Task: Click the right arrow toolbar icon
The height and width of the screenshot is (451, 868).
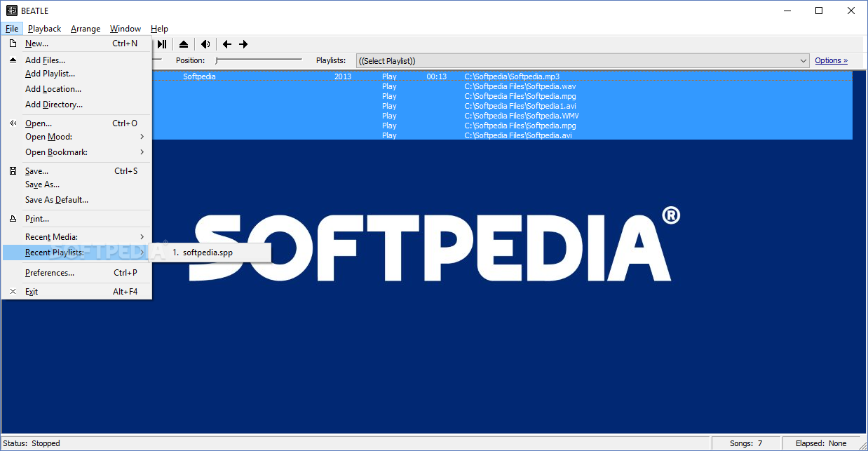Action: (243, 44)
